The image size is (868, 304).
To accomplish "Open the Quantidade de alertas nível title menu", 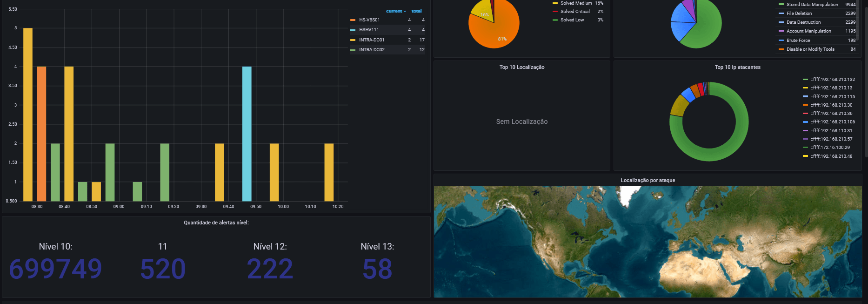I will (216, 223).
